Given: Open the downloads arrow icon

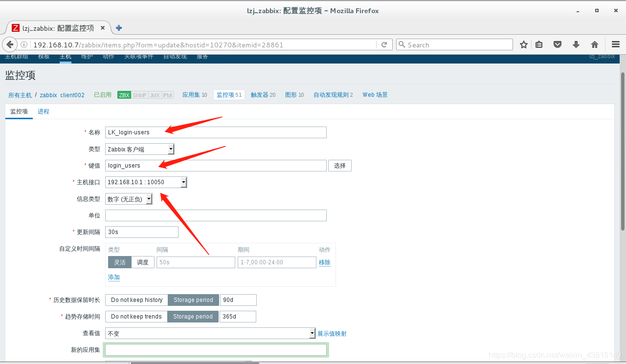Looking at the screenshot, I should 576,44.
